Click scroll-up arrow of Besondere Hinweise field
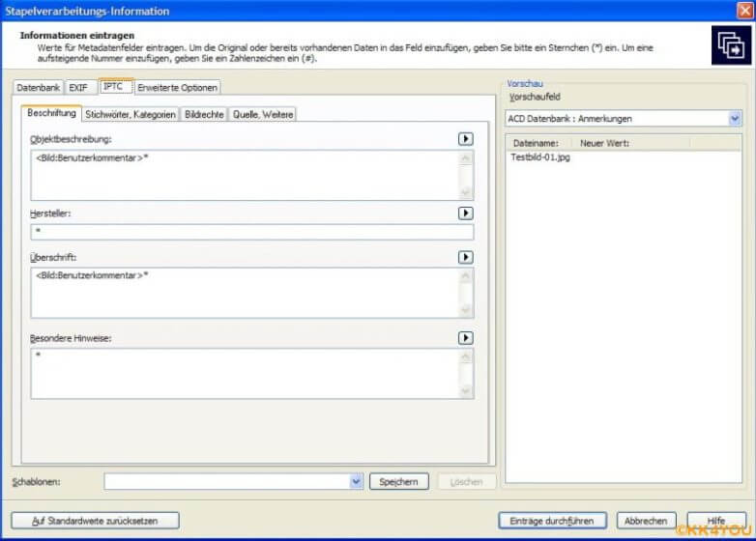 466,356
